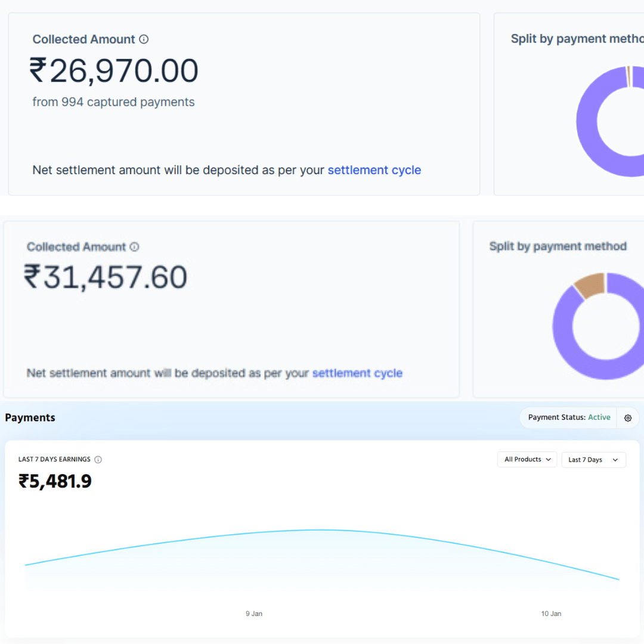
Task: Open the Last 7 Days dropdown
Action: 593,460
